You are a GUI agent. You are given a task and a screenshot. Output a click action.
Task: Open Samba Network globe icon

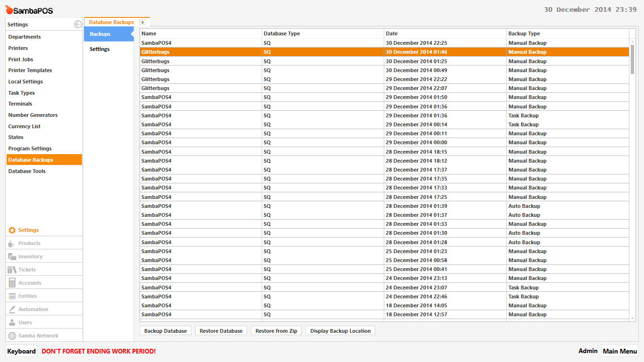pos(12,336)
